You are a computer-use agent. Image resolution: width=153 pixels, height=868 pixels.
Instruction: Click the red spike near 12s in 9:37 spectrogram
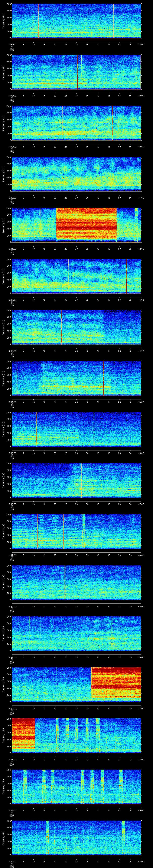(x=38, y=21)
